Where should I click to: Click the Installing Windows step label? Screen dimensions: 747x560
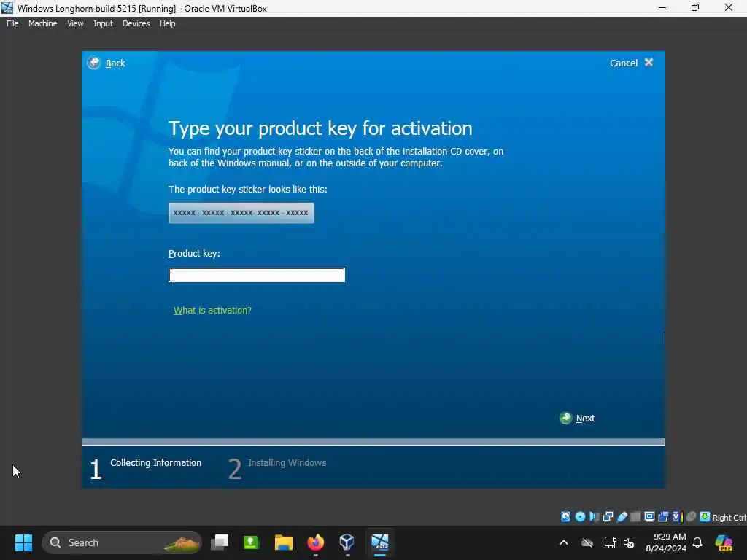coord(287,462)
